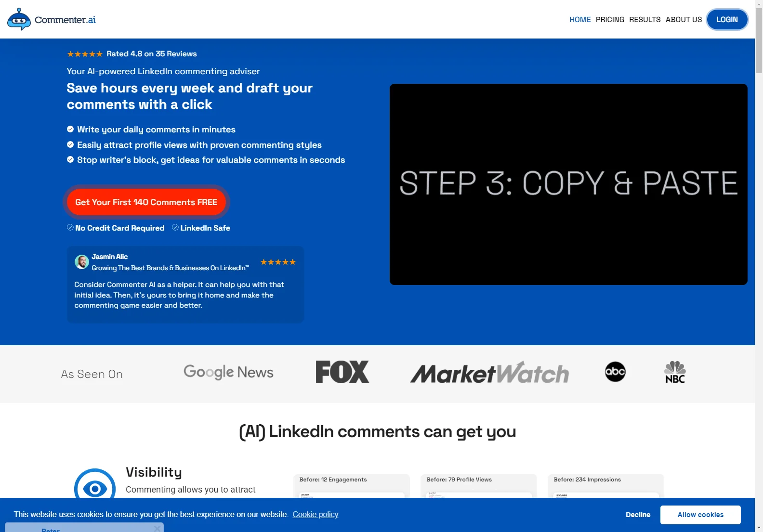Click checkmark beside 'Write your daily comments'
This screenshot has height=532, width=763.
(x=70, y=129)
